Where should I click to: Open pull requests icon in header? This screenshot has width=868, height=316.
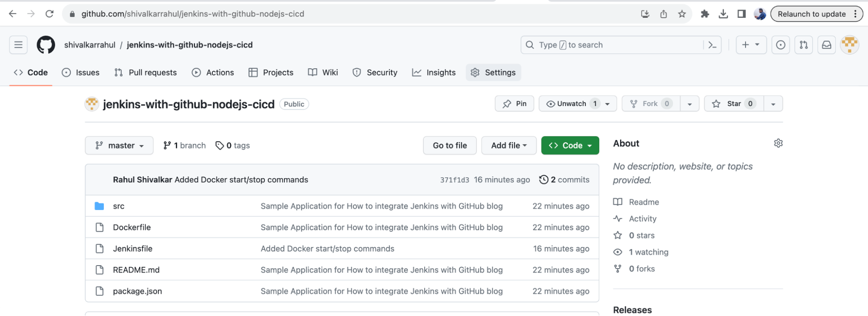804,45
